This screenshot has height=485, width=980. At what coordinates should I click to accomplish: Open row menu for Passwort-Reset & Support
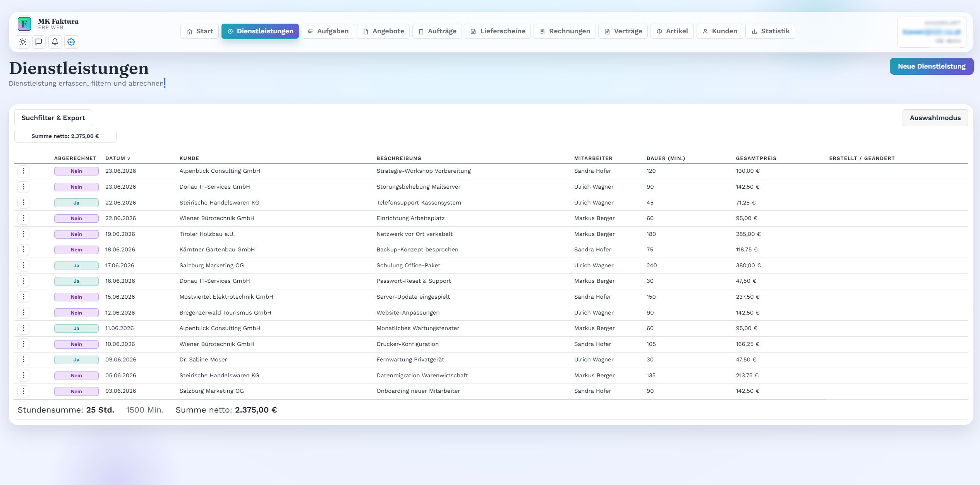point(24,281)
